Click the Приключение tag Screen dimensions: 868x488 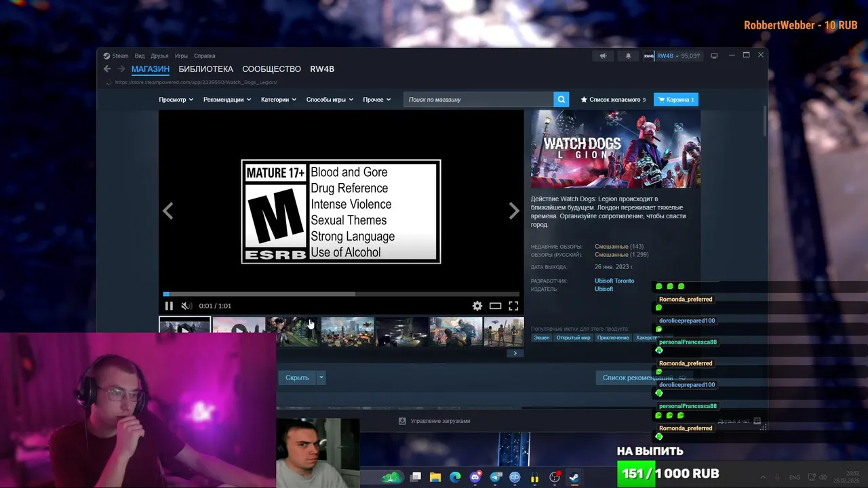(x=612, y=338)
